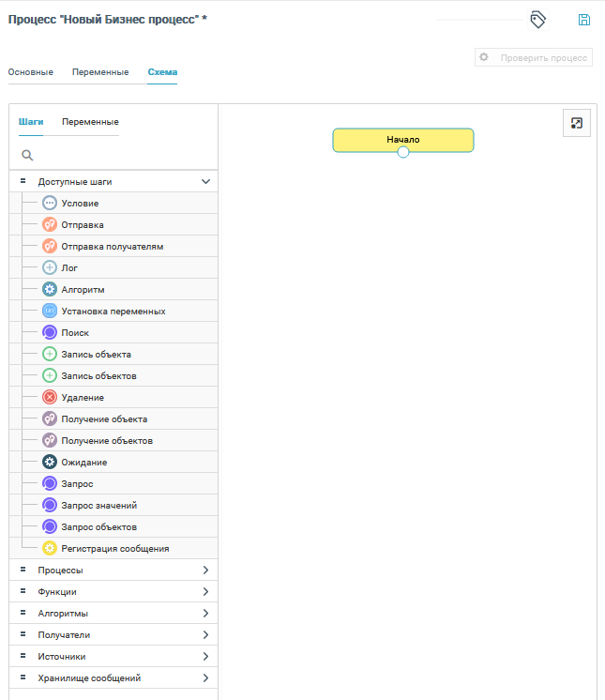Viewport: 605px width, 700px height.
Task: Select the Алгоритм gear step icon
Action: pyautogui.click(x=50, y=289)
